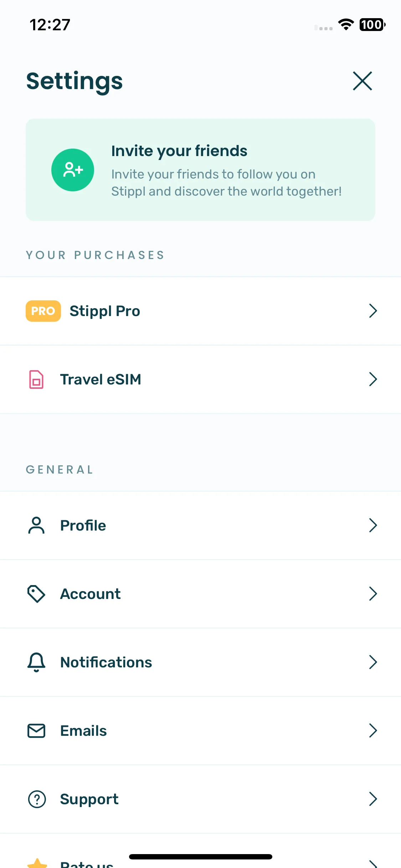Screen dimensions: 401x868
Task: Click the Wi-Fi status bar icon
Action: pos(346,25)
